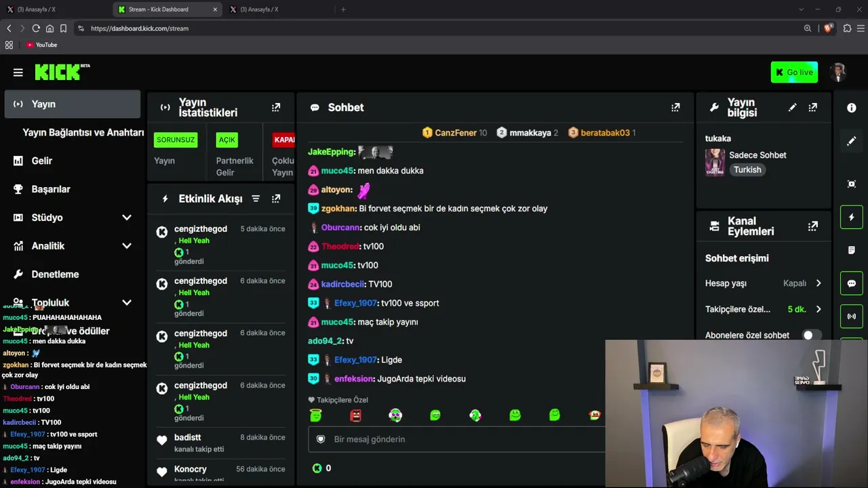
Task: Open the profile avatar menu
Action: (x=839, y=73)
